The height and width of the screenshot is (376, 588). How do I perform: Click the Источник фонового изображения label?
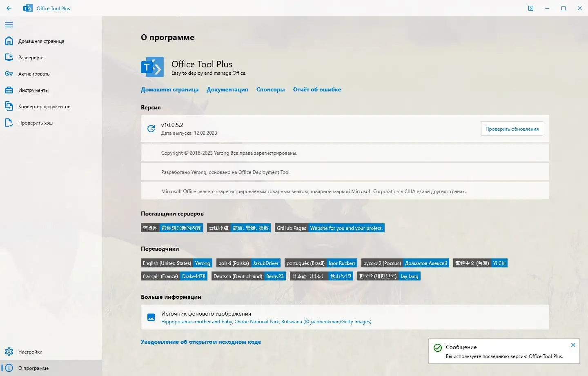pyautogui.click(x=206, y=314)
